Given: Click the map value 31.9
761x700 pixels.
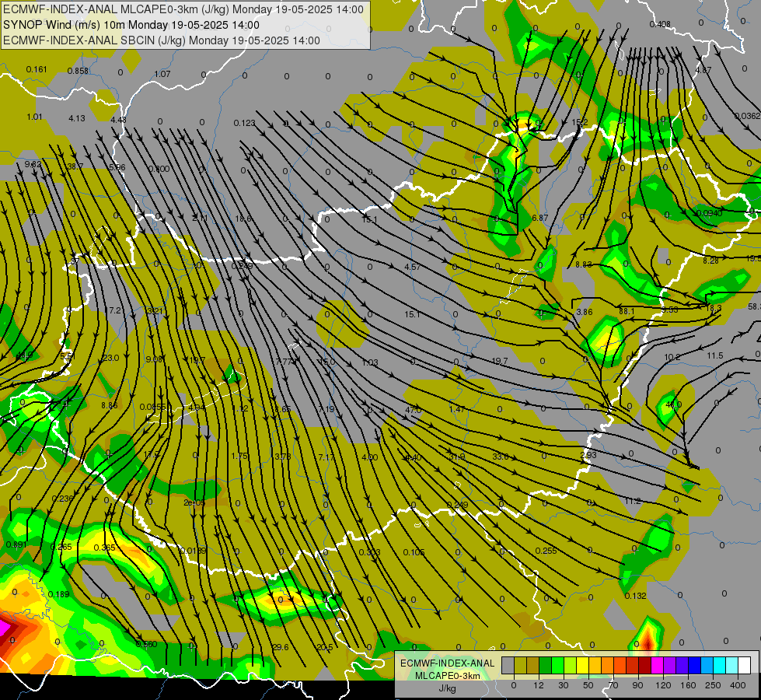Looking at the screenshot, I should [457, 457].
